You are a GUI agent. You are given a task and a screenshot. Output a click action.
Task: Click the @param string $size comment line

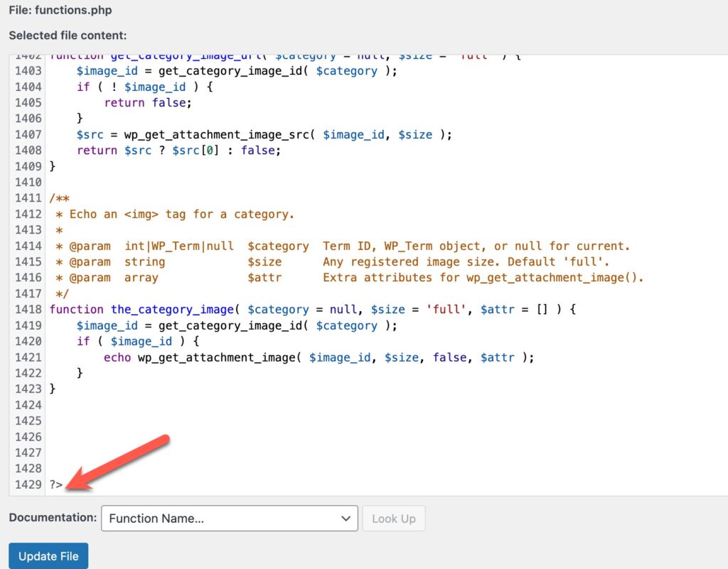(x=332, y=261)
